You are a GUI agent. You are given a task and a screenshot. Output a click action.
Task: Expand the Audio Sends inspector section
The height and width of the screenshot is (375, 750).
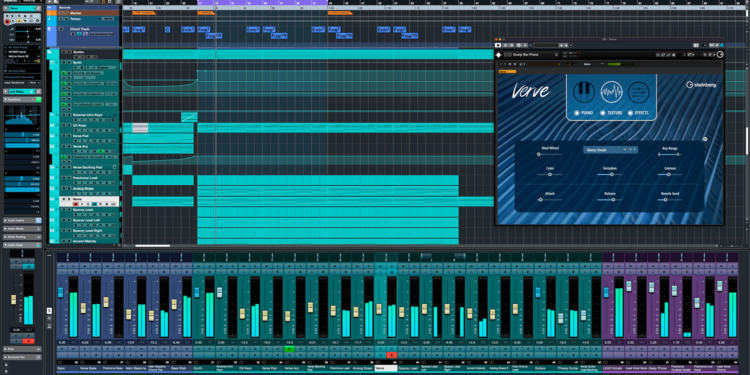click(x=22, y=229)
